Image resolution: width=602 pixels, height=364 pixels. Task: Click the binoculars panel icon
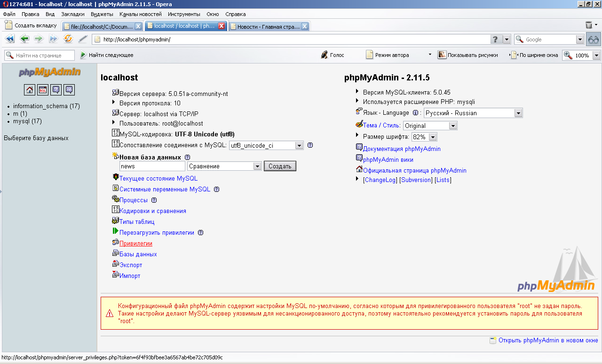click(594, 40)
